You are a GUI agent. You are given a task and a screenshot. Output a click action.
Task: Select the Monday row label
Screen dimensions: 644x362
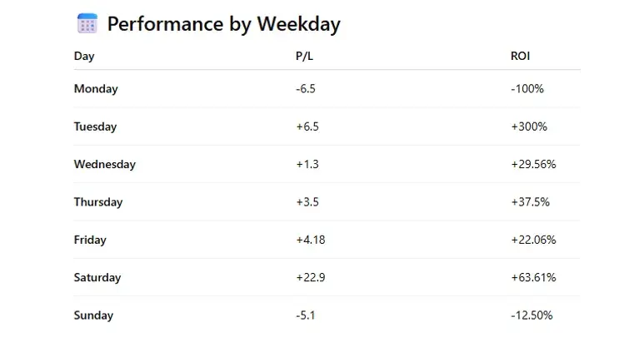(x=96, y=89)
